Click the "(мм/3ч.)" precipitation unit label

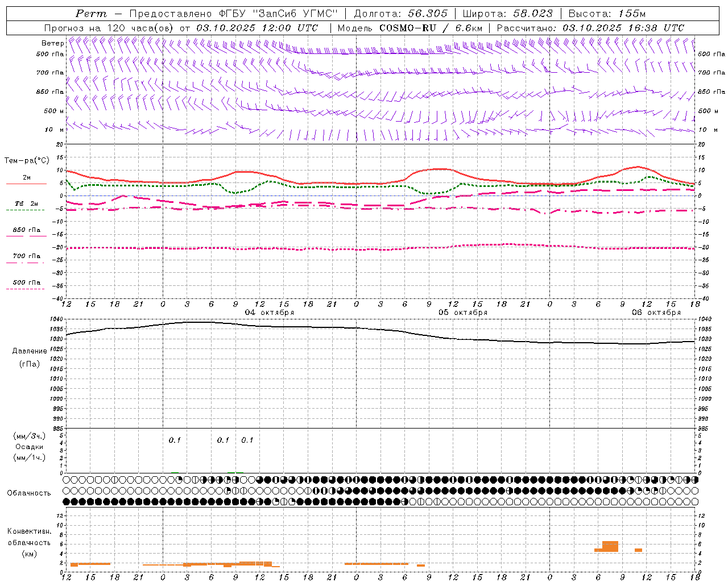coord(30,436)
